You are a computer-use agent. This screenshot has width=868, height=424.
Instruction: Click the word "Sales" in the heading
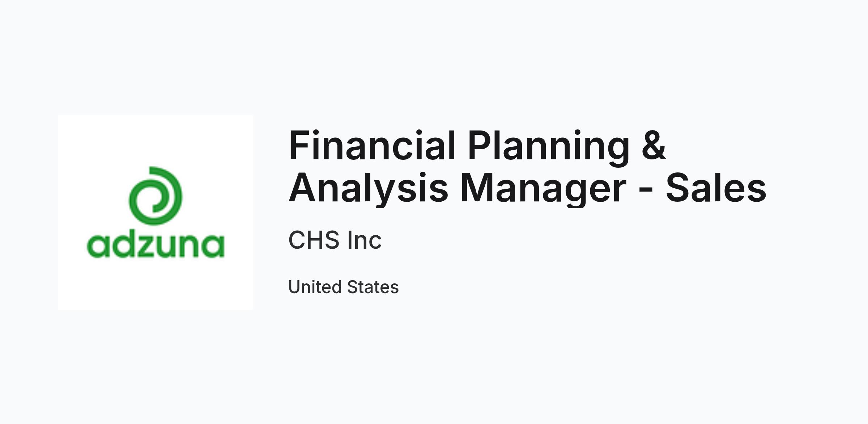coord(716,187)
